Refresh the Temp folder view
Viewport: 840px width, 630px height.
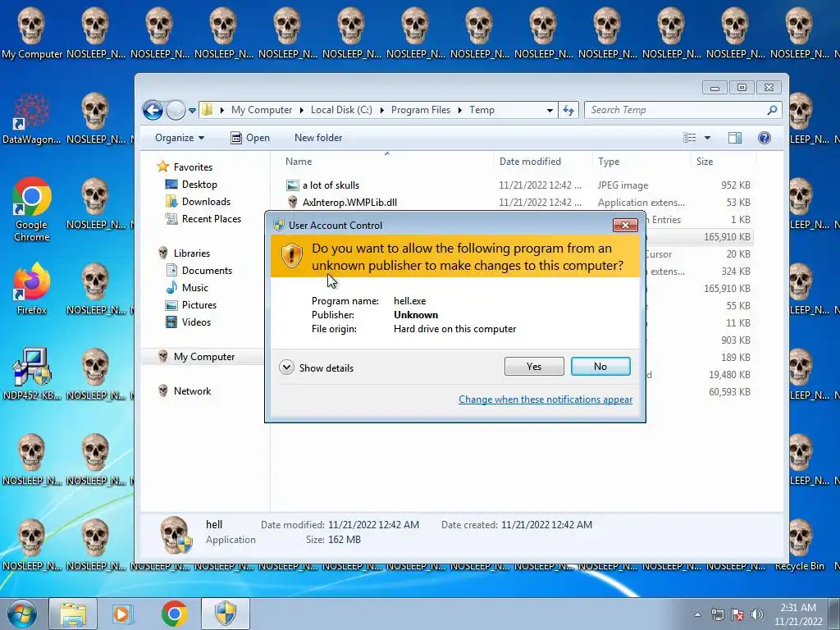[568, 111]
